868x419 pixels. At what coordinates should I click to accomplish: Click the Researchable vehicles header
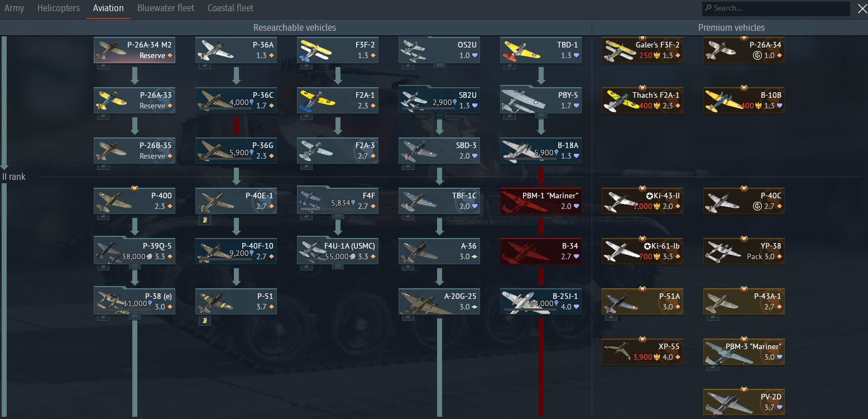pyautogui.click(x=295, y=27)
